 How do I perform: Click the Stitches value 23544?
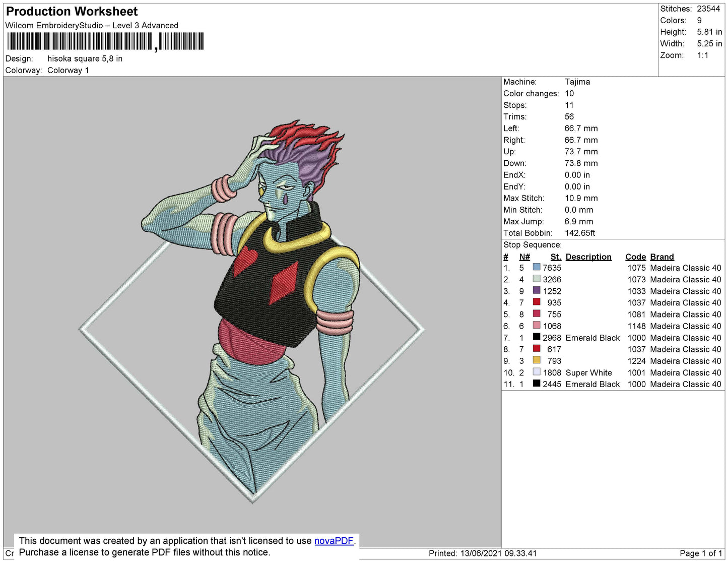click(708, 9)
